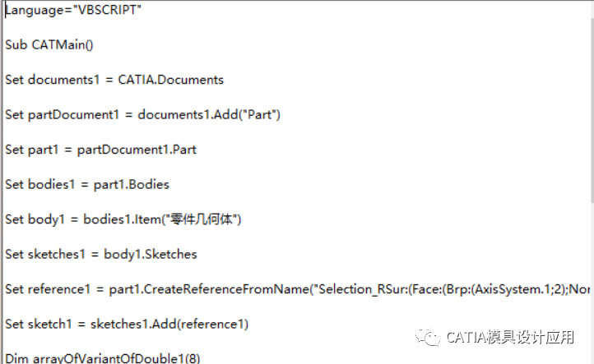Screen dimensions: 594x364
Task: Click the partDocument1.Part expression
Action: tap(137, 150)
